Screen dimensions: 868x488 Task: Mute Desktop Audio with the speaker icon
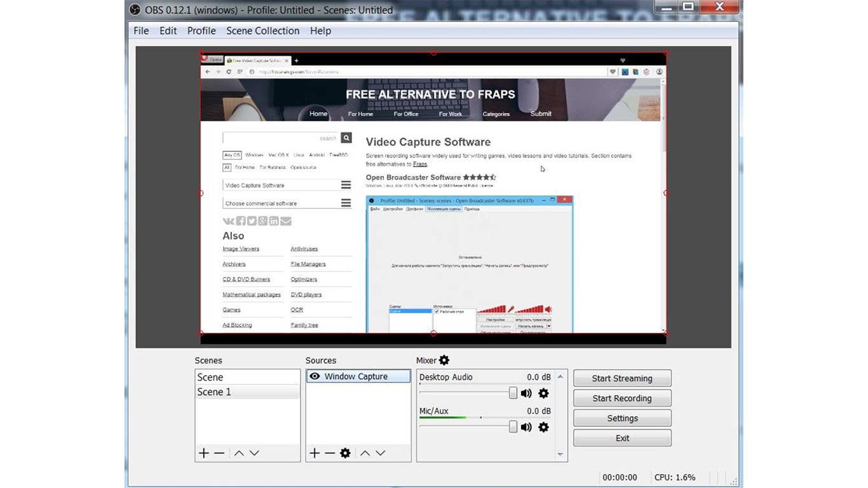[x=526, y=393]
